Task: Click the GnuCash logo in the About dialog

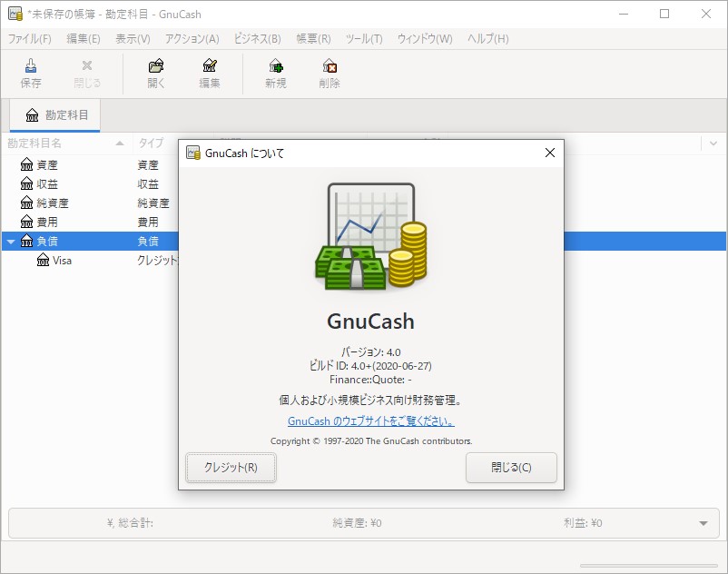Action: tap(373, 236)
